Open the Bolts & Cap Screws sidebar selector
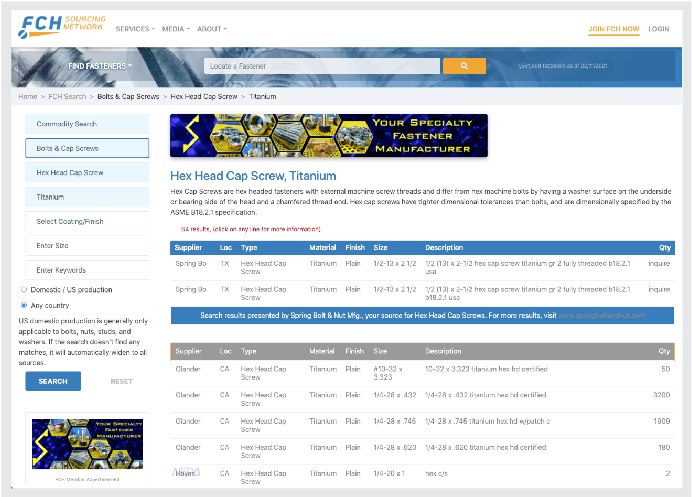 click(87, 148)
